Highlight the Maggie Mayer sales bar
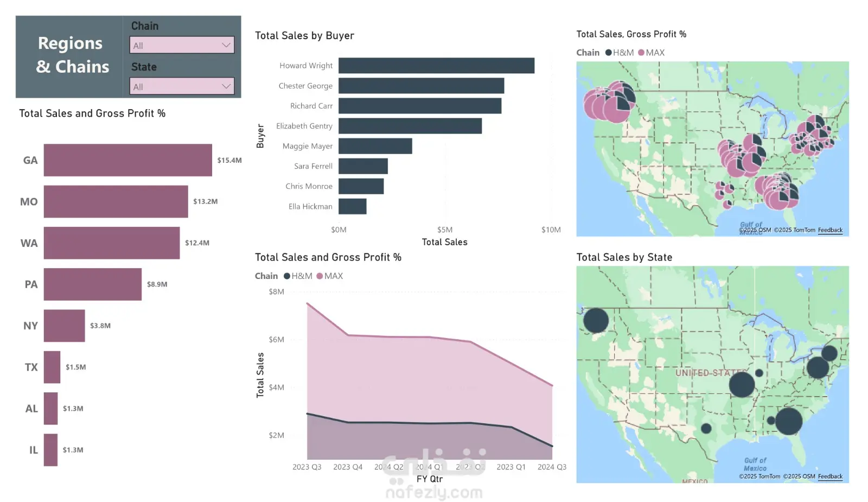This screenshot has width=868, height=502. click(x=375, y=146)
